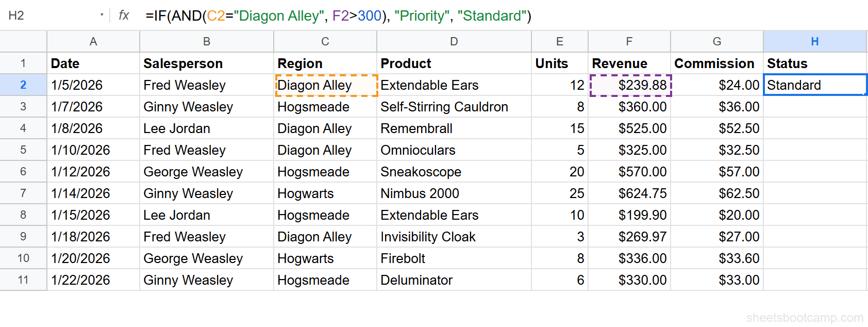
Task: Select row header 7
Action: coord(23,193)
